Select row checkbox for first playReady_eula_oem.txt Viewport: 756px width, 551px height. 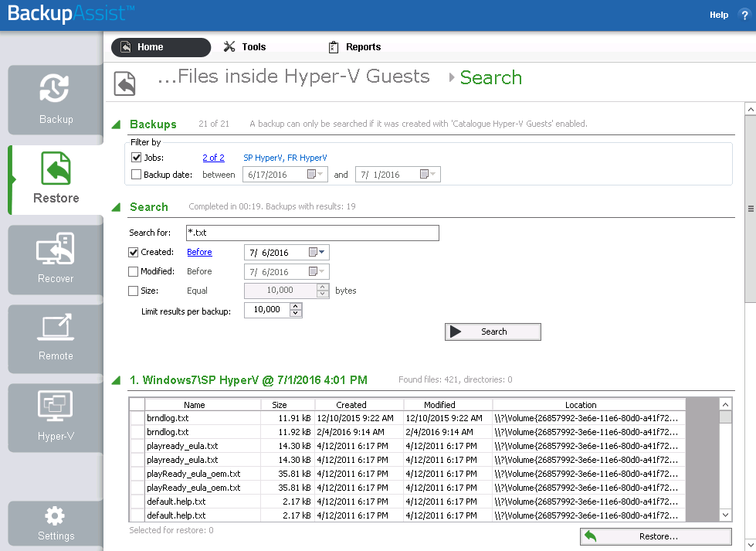[137, 474]
